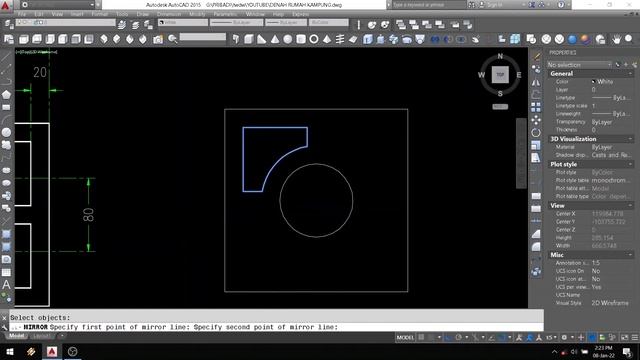Click the AutoCAD application menu logo
Image resolution: width=640 pixels, height=360 pixels.
(5, 5)
